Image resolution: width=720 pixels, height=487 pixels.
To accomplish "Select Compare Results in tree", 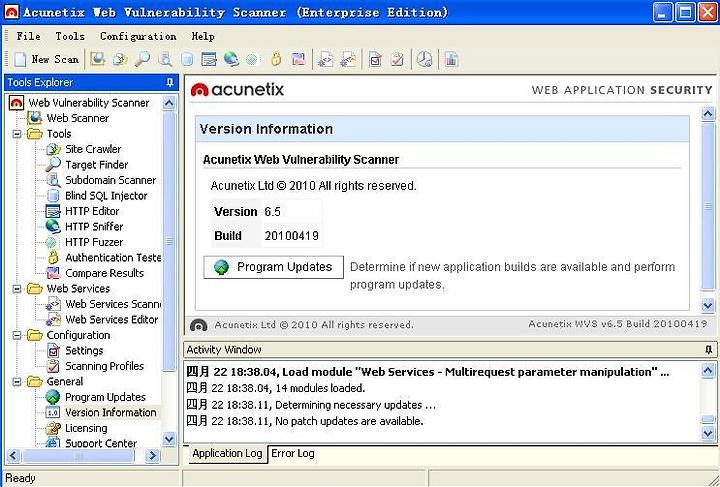I will coord(104,273).
